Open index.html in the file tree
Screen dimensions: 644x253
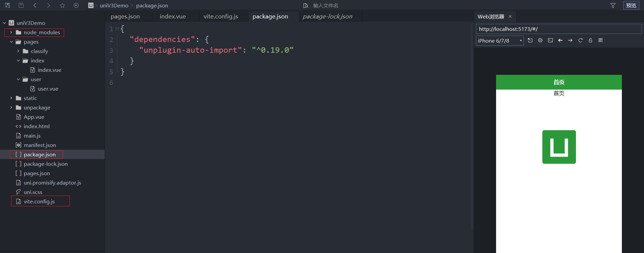click(37, 126)
